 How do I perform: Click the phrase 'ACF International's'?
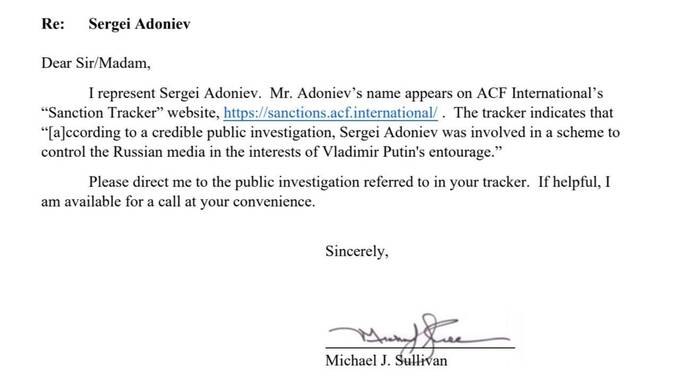coord(539,93)
